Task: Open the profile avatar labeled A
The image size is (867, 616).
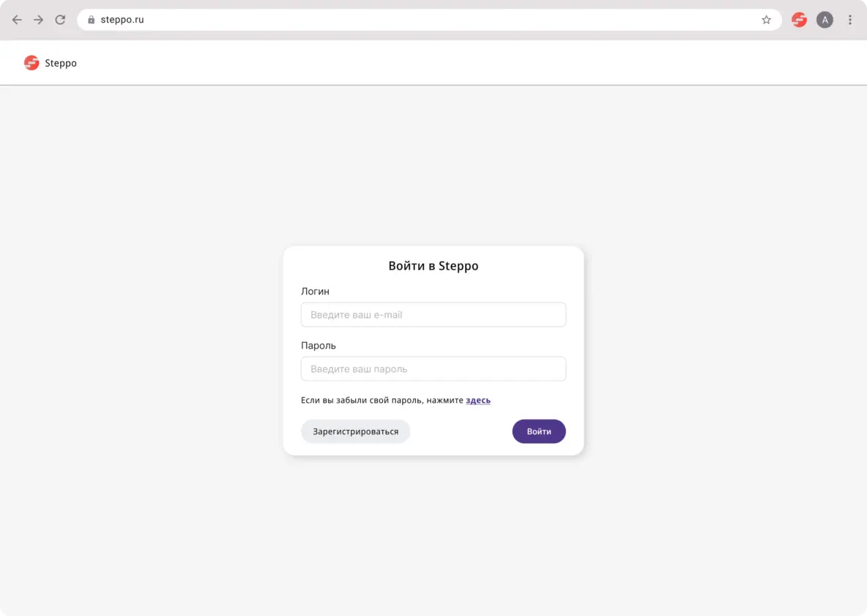Action: [825, 20]
